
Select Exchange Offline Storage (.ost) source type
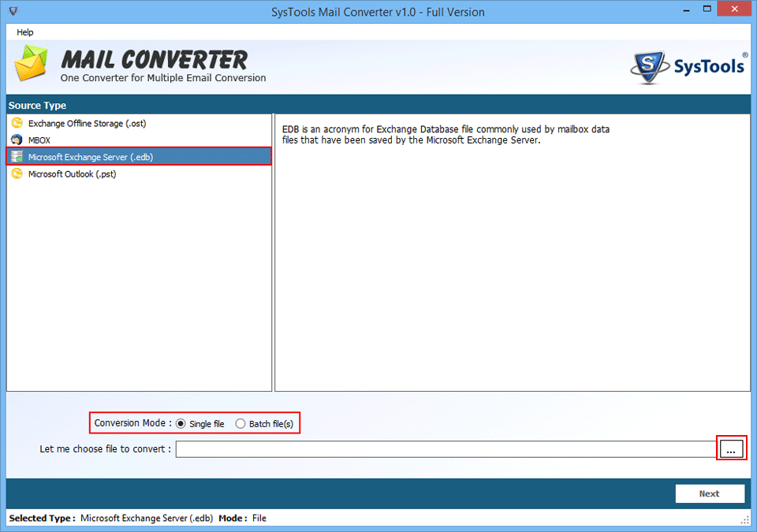(x=139, y=123)
